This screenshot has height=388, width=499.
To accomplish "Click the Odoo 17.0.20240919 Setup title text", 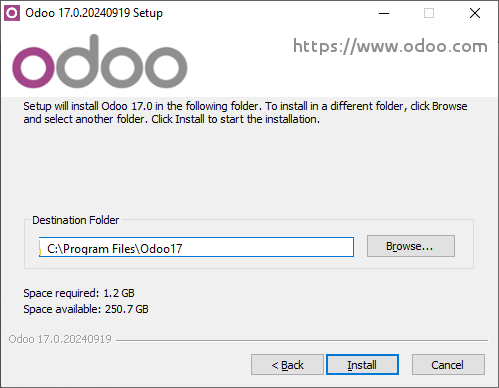I will [x=94, y=13].
